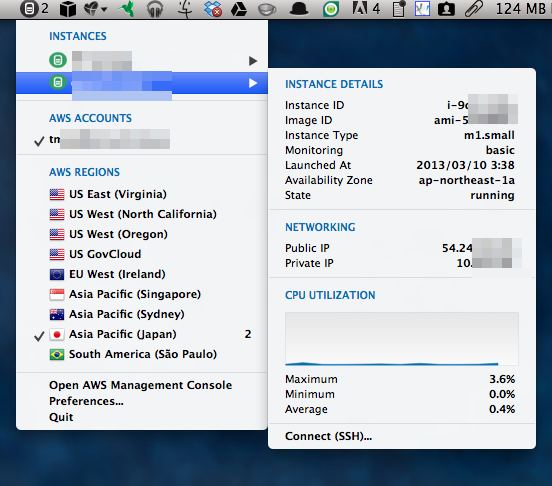Viewport: 552px width, 486px height.
Task: Open the paperclip menu bar icon
Action: [473, 9]
